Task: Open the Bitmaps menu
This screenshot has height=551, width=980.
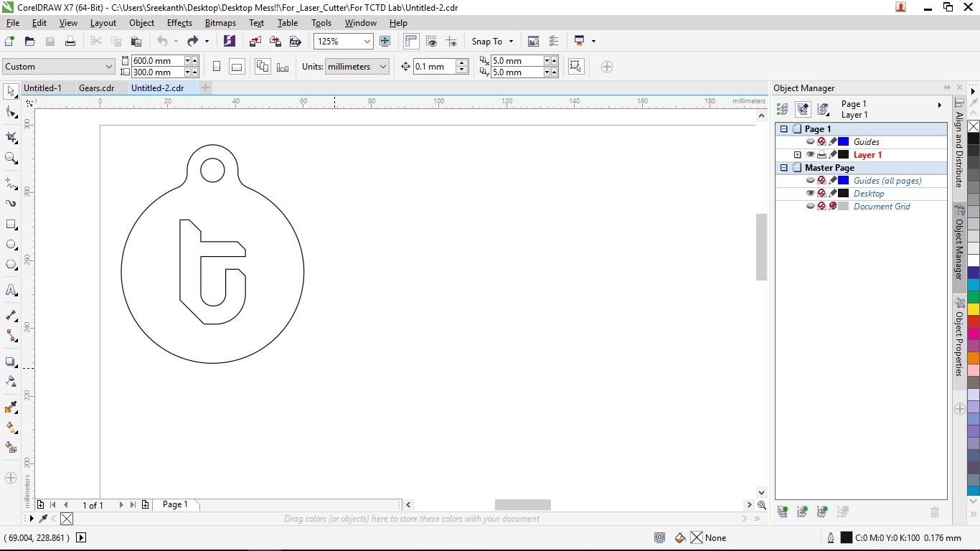Action: point(220,23)
